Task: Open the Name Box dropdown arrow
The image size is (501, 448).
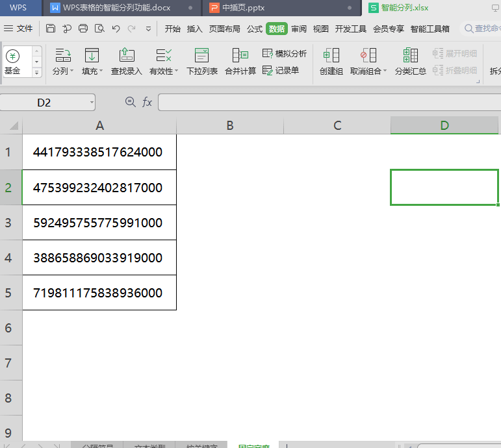Action: click(92, 102)
